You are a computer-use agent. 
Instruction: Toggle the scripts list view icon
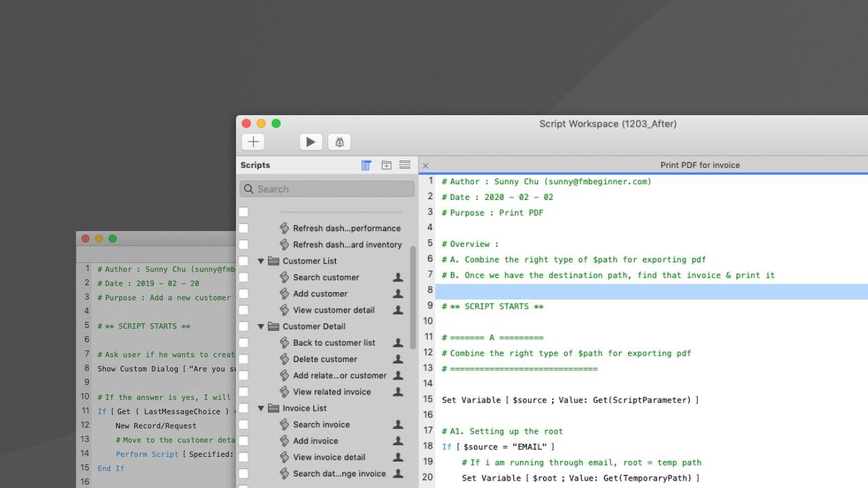coord(366,165)
